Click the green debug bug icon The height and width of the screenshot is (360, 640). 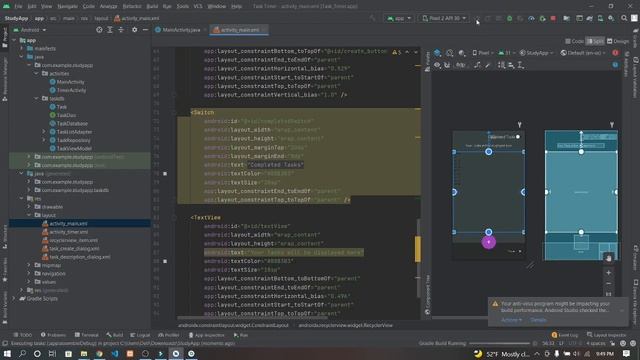tap(509, 18)
